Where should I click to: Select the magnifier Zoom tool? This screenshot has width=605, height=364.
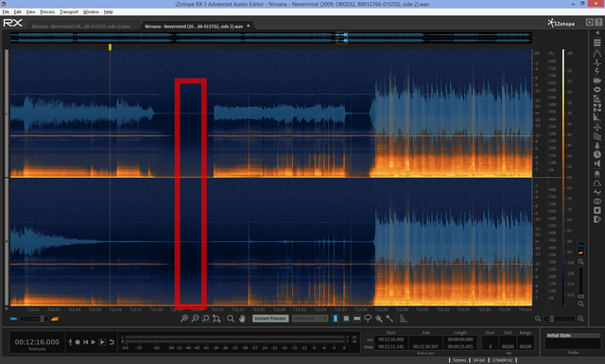click(x=231, y=319)
